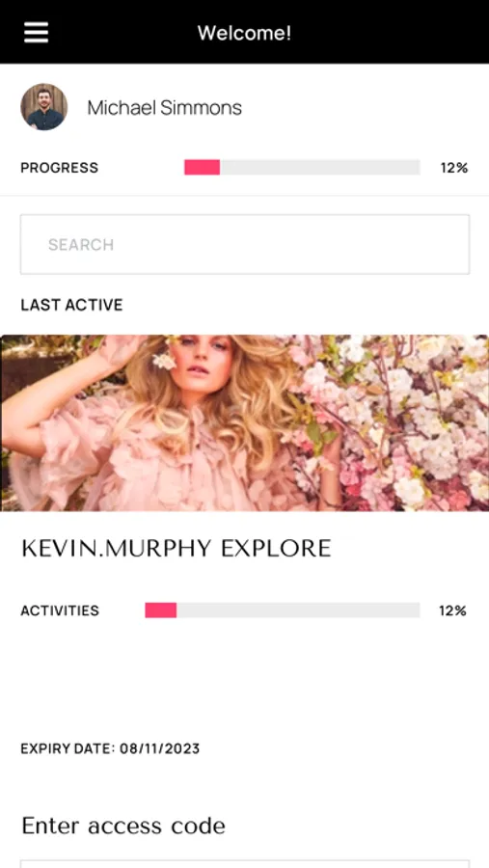The width and height of the screenshot is (489, 868).
Task: Click the 12% value next to ACTIVITIES
Action: (x=452, y=610)
